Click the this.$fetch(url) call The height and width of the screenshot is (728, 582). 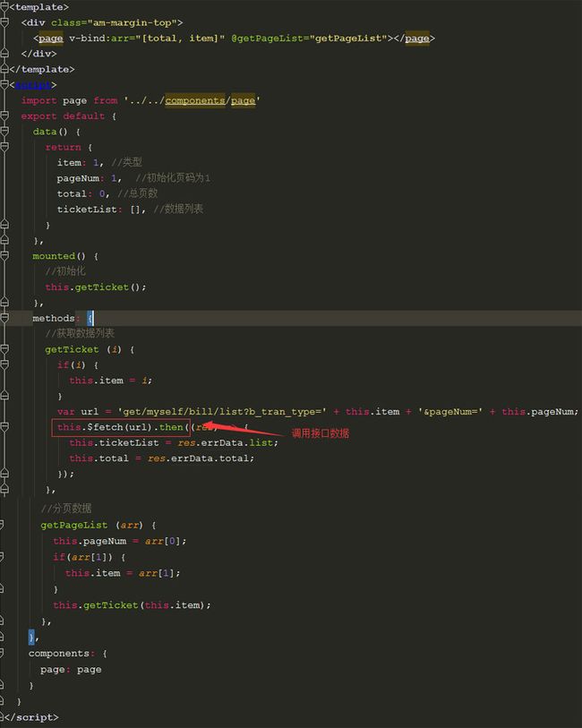[x=107, y=427]
